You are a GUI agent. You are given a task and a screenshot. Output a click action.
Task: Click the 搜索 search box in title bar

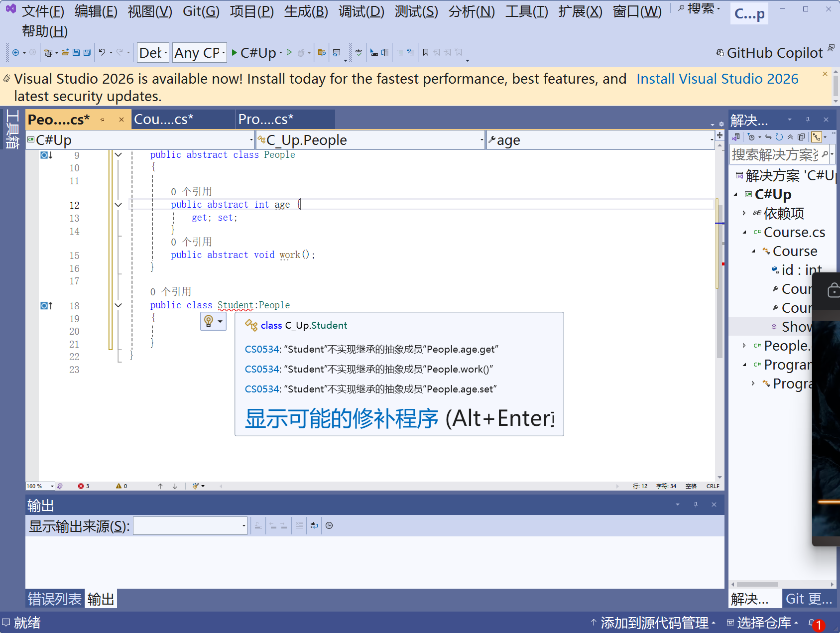pyautogui.click(x=699, y=9)
